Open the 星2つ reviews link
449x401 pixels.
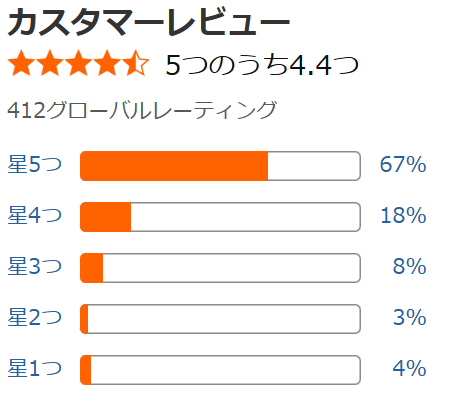(35, 317)
